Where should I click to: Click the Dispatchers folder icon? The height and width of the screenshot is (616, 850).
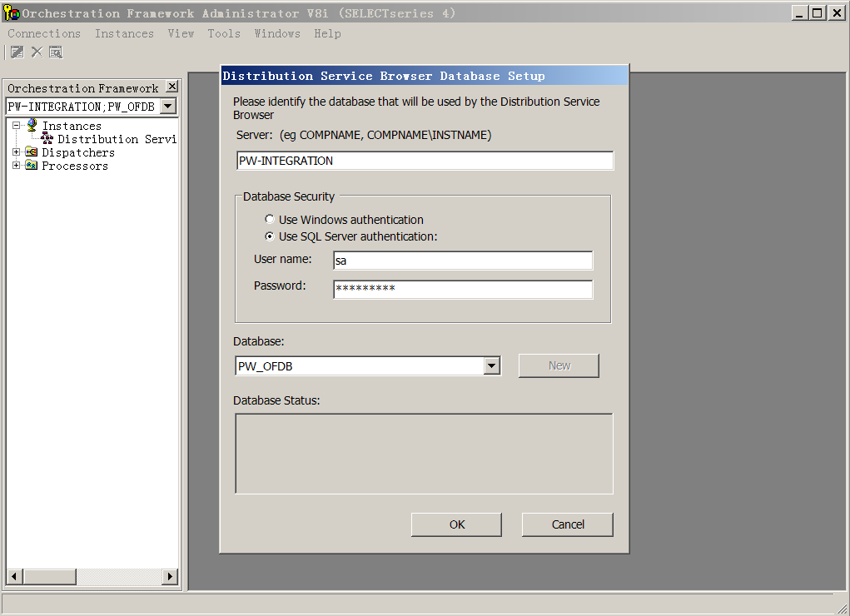pos(32,152)
